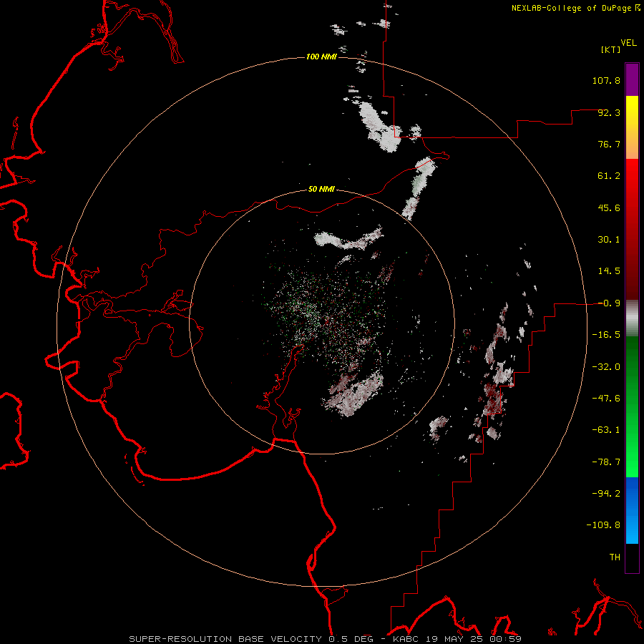Click the KABC station identifier in caption
This screenshot has height=644, width=644.
[x=407, y=639]
